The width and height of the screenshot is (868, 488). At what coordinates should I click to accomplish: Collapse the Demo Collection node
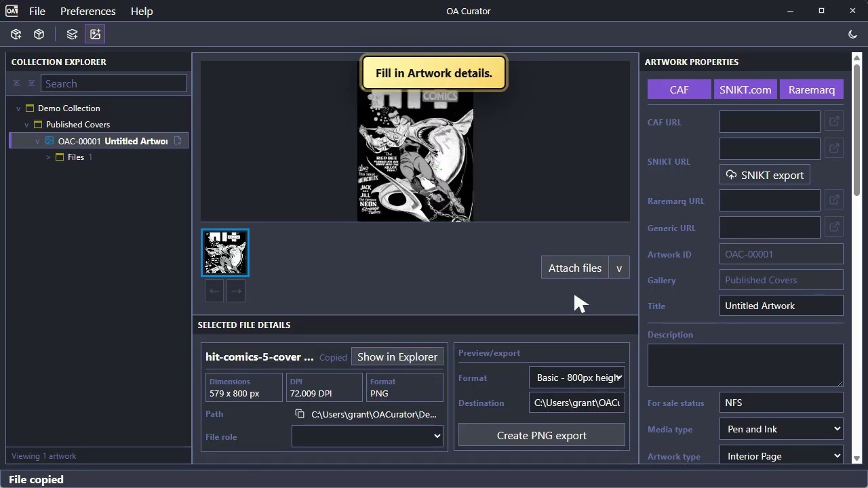point(18,108)
